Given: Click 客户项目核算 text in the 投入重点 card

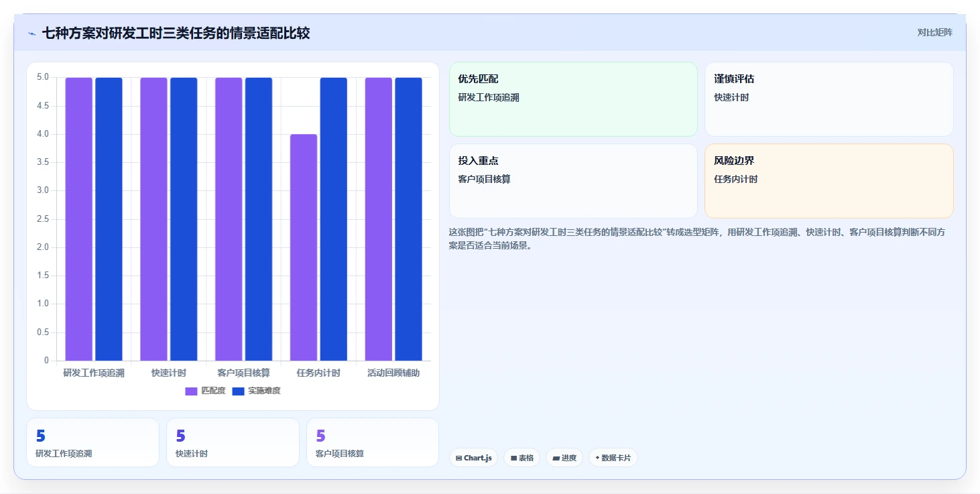Looking at the screenshot, I should point(485,179).
